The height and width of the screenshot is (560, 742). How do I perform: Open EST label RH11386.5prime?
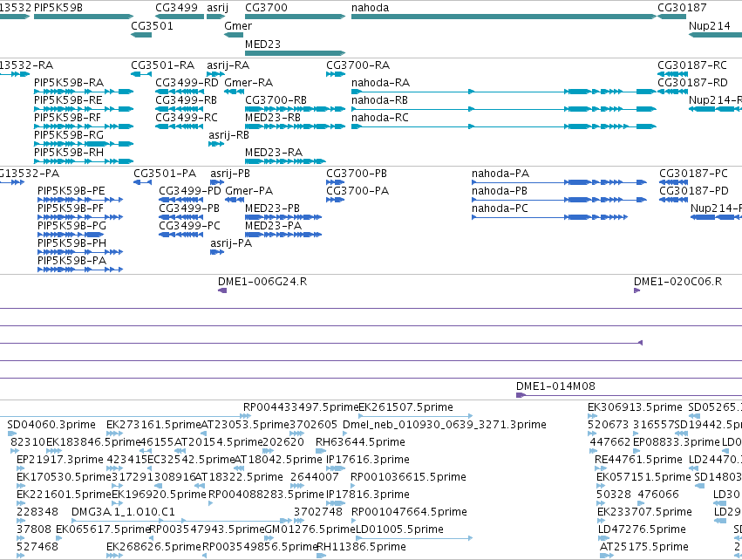click(x=362, y=547)
